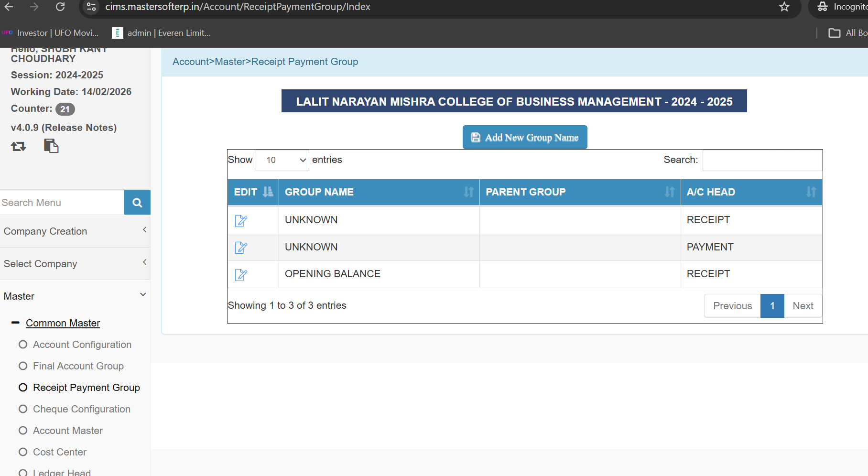Choose Cost Center from the master list
This screenshot has height=476, width=868.
click(59, 452)
